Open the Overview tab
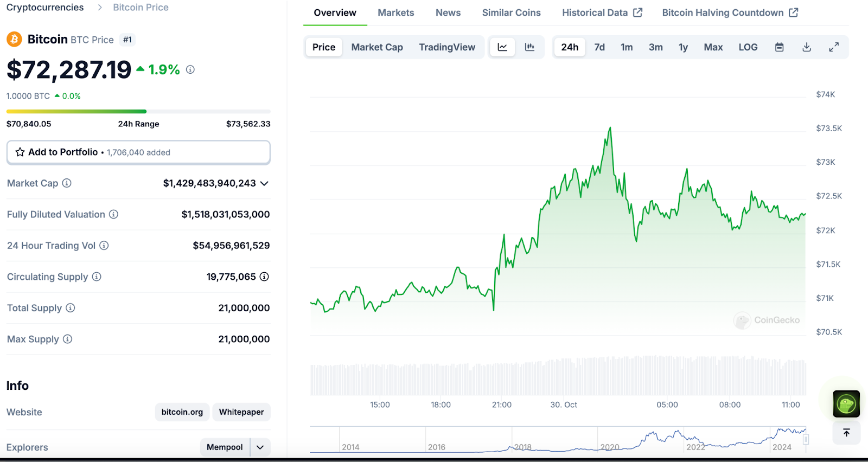Screen dimensions: 868x462 click(x=335, y=12)
